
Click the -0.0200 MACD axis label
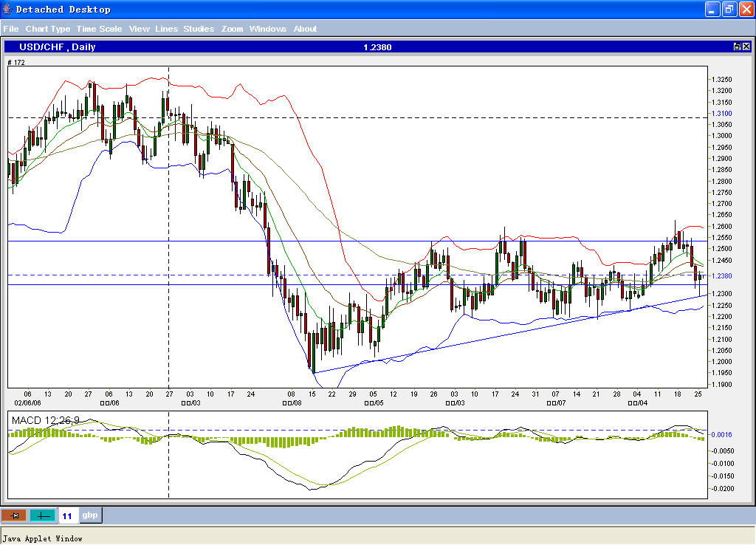[723, 489]
